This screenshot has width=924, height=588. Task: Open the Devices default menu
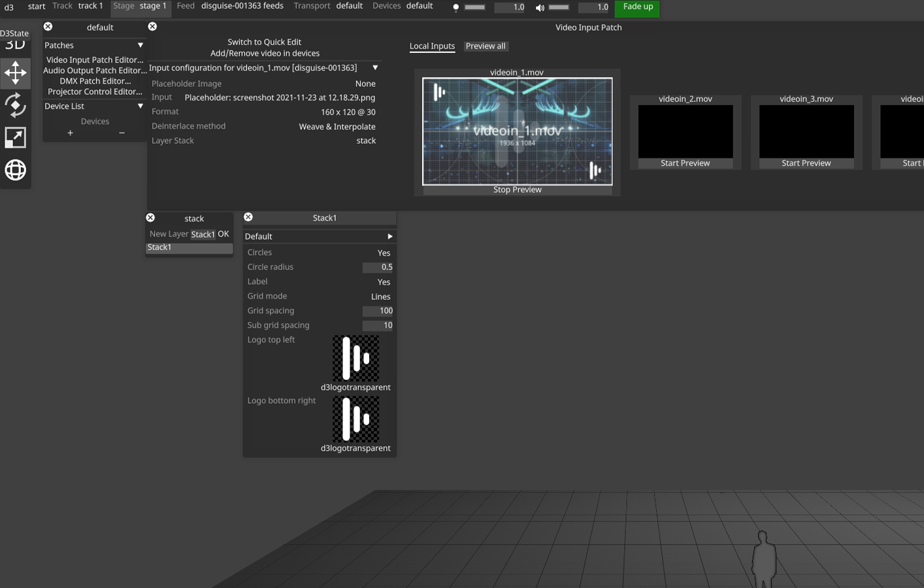[x=403, y=6]
